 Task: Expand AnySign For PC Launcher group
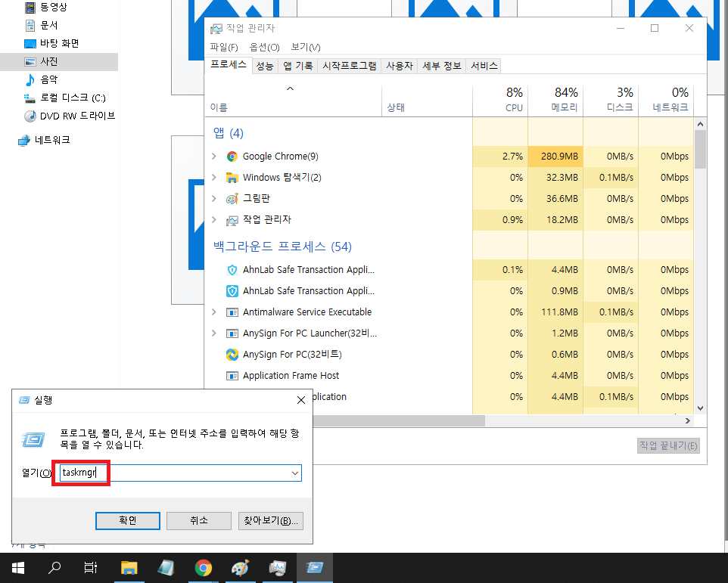pos(214,333)
